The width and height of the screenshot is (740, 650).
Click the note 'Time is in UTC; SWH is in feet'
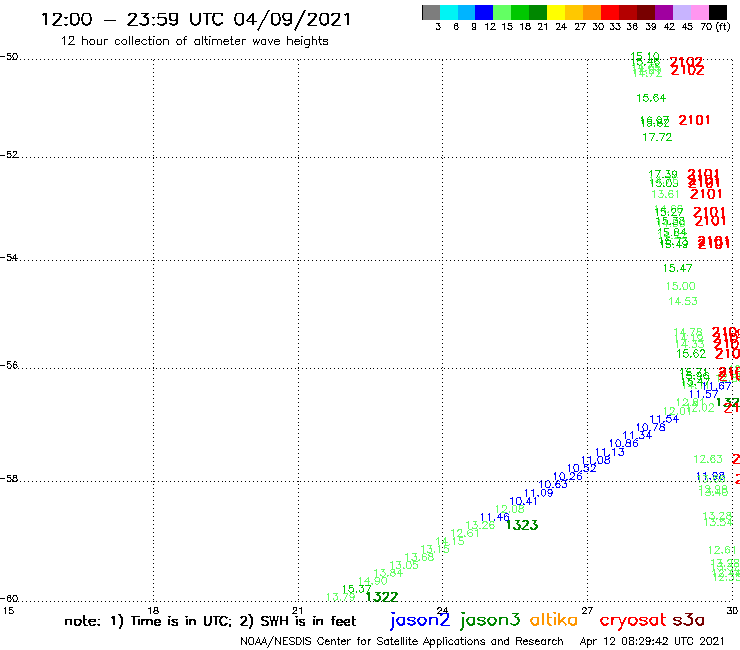click(210, 621)
